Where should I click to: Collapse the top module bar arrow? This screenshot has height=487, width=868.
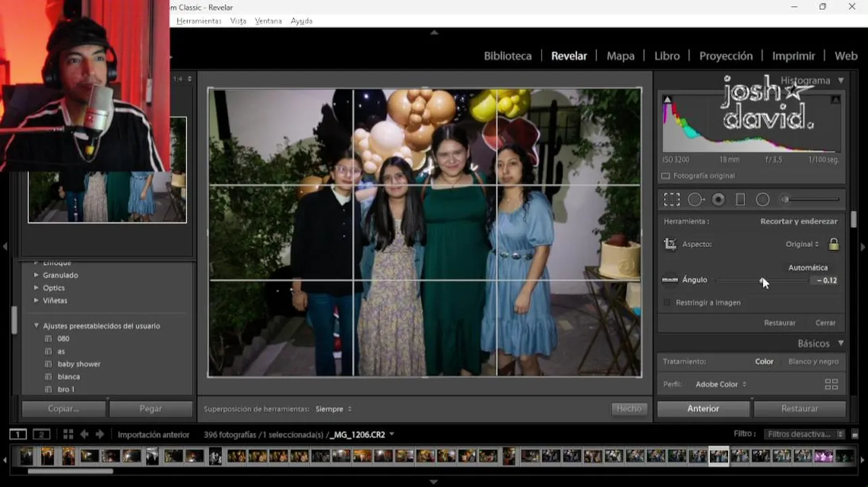tap(434, 32)
